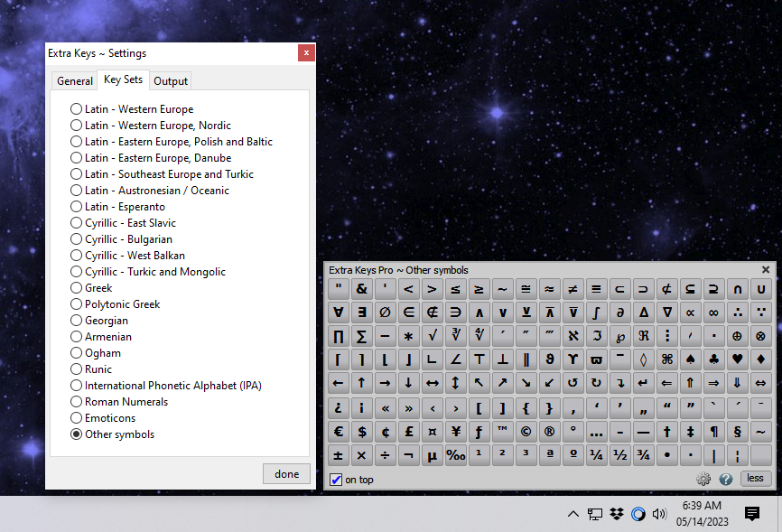Toggle the 'on top' checkbox
This screenshot has height=532, width=782.
(336, 480)
